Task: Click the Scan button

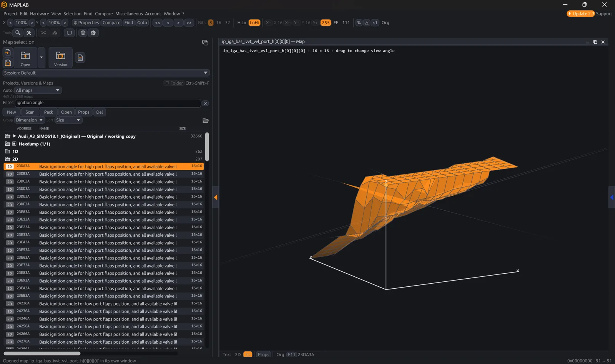Action: pos(30,112)
